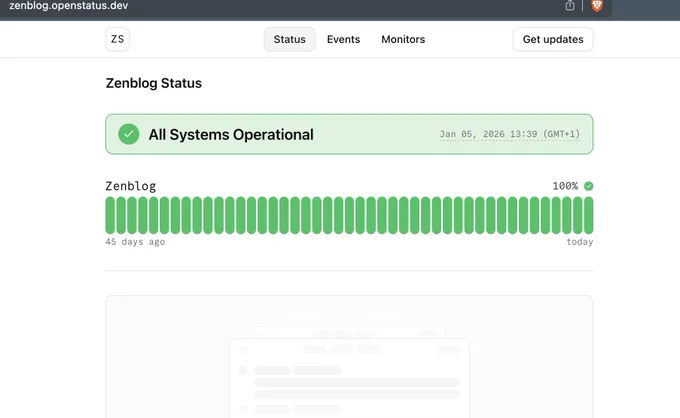The width and height of the screenshot is (680, 418).
Task: Select the last uptime bar for today
Action: tap(588, 215)
